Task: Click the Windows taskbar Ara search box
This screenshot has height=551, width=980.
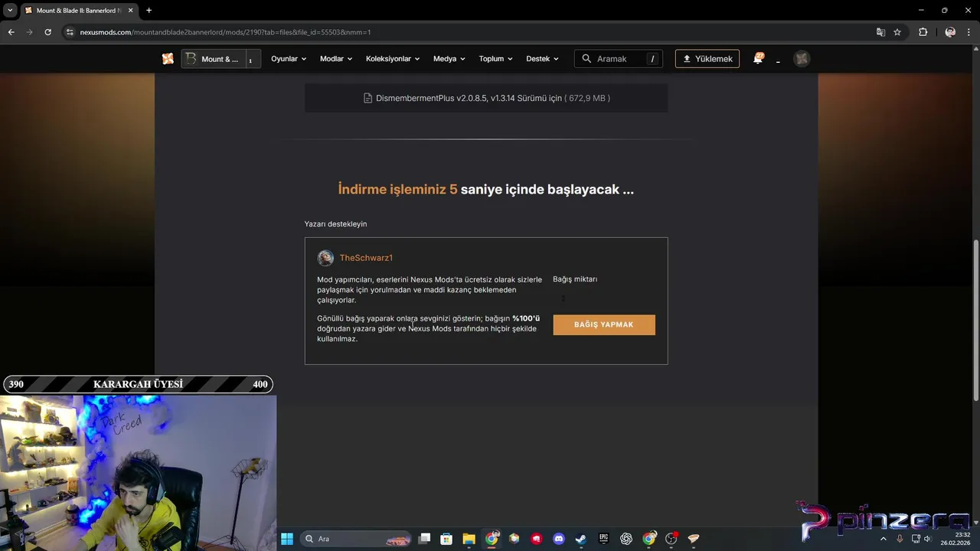Action: click(356, 539)
